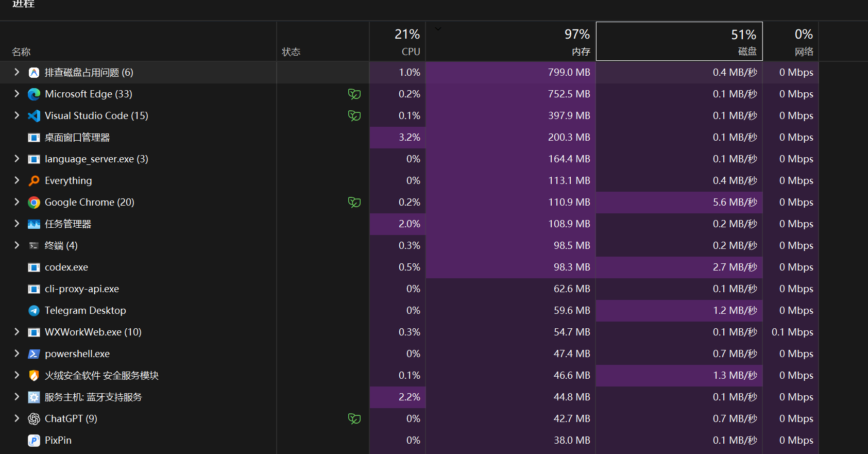Click efficiency mode leaf on Microsoft Edge row
This screenshot has width=868, height=454.
[354, 94]
